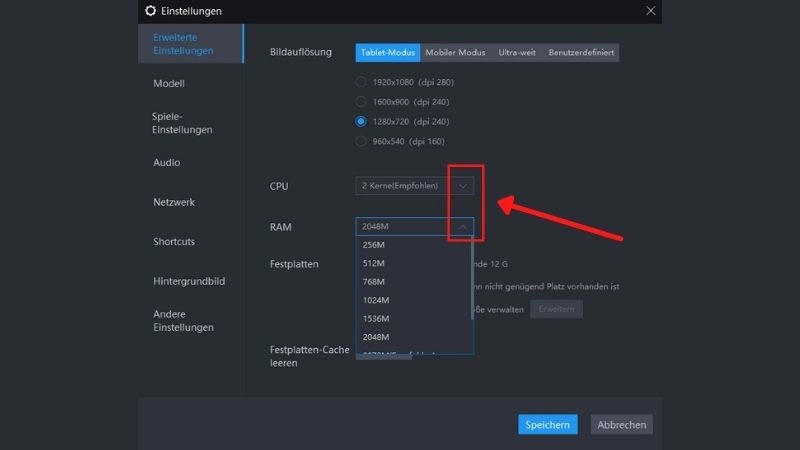Open Hintergrundbild settings
800x450 pixels.
point(189,281)
